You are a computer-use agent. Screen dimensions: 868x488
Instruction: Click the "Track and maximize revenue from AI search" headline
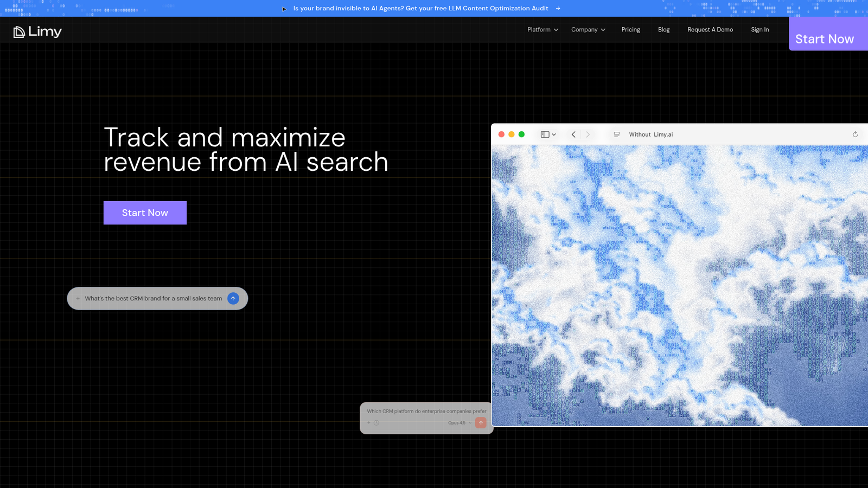[x=246, y=150]
